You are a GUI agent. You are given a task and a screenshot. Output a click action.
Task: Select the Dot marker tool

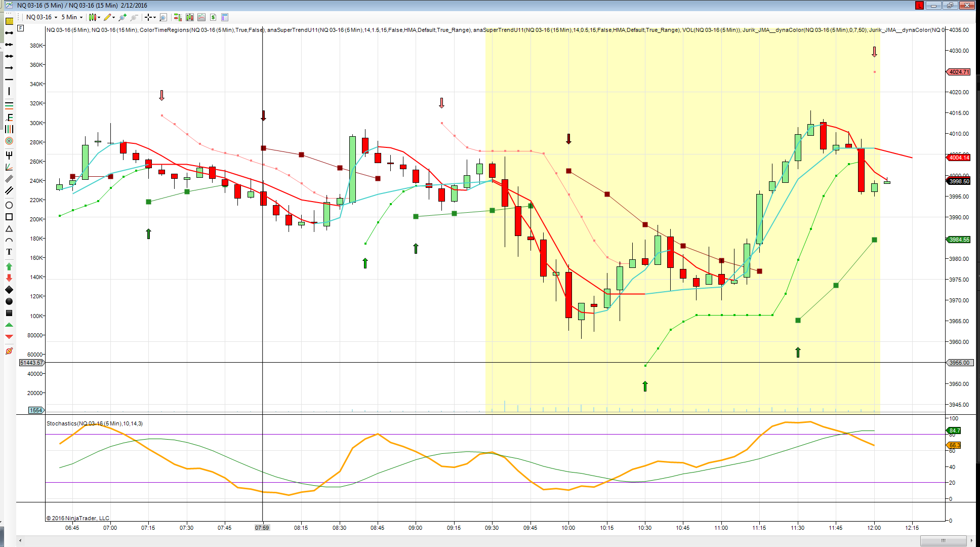click(x=9, y=301)
